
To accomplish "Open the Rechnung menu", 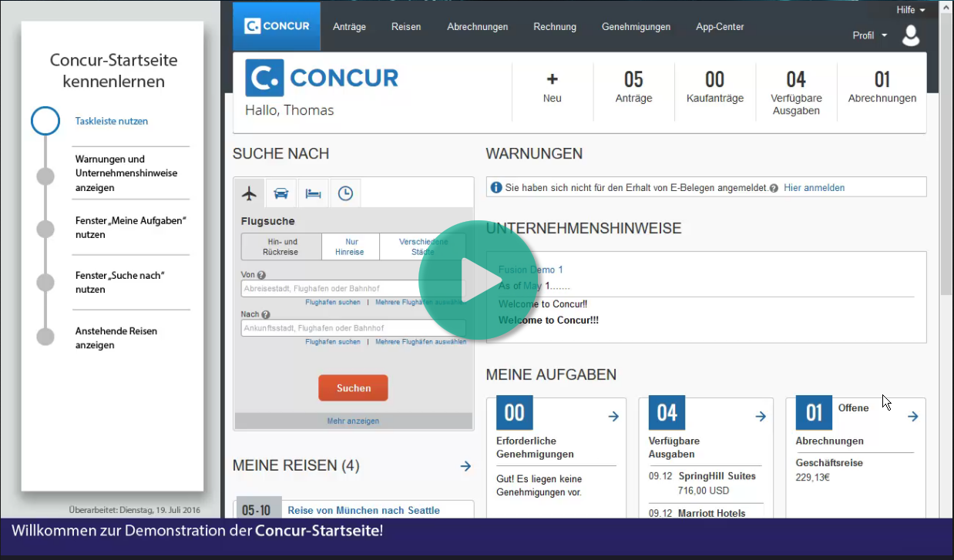I will [x=555, y=27].
